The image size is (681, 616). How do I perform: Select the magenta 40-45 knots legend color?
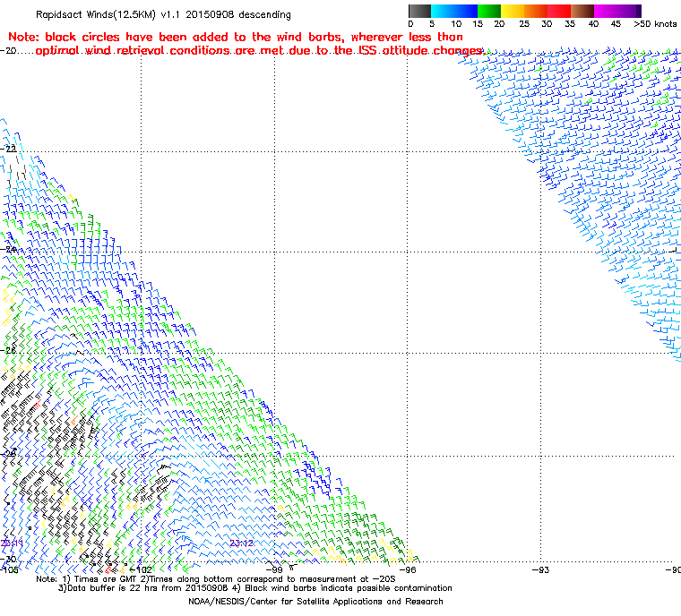pyautogui.click(x=606, y=11)
